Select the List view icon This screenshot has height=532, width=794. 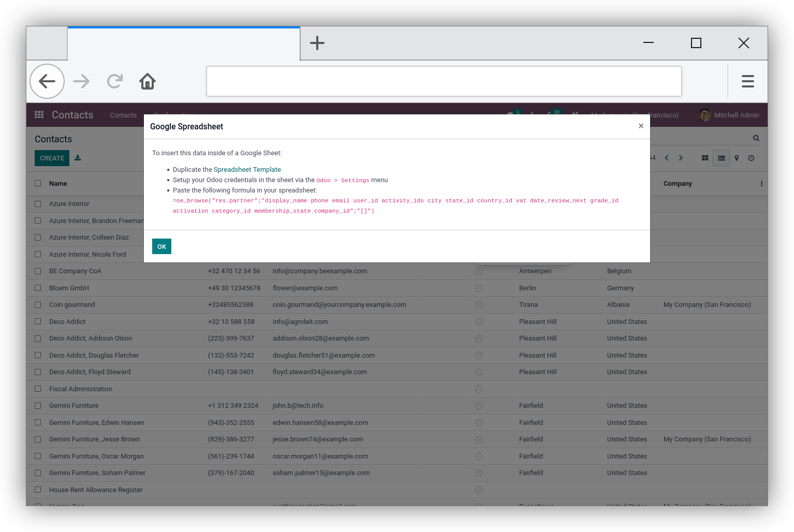pyautogui.click(x=721, y=158)
